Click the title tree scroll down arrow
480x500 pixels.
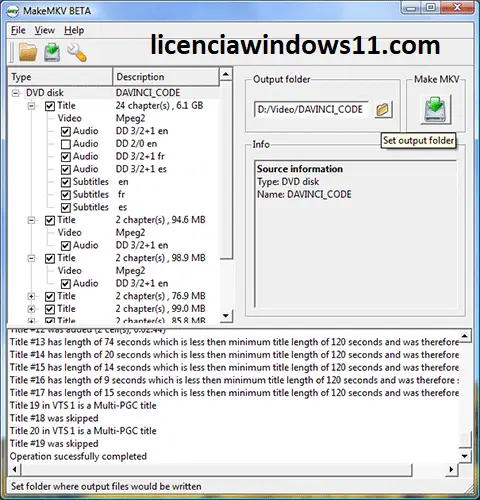click(x=226, y=315)
